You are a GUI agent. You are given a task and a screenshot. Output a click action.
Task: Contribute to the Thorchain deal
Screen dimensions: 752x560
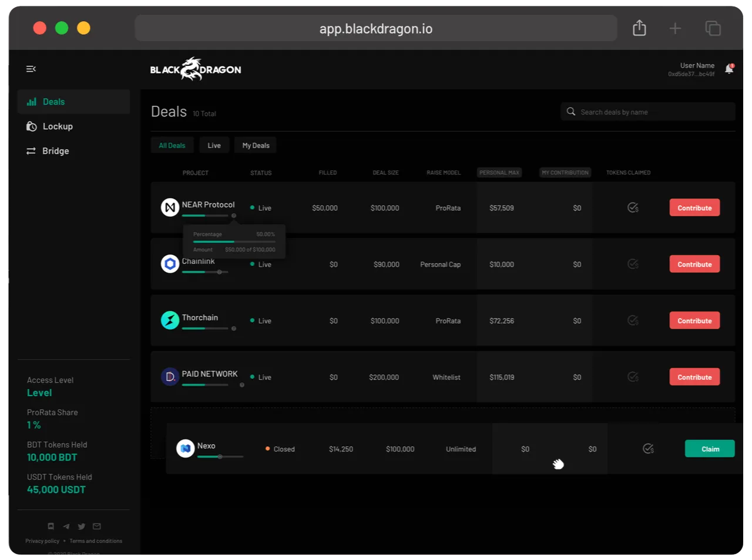pyautogui.click(x=694, y=320)
